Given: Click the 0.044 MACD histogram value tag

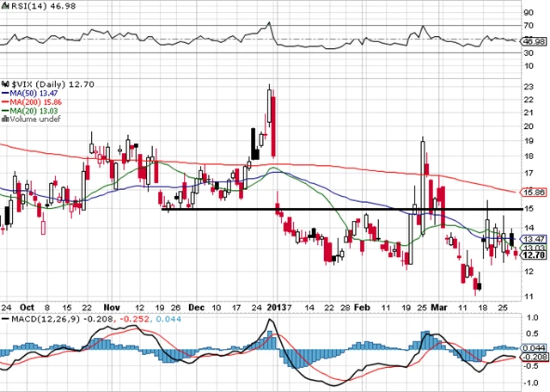Looking at the screenshot, I should click(535, 346).
